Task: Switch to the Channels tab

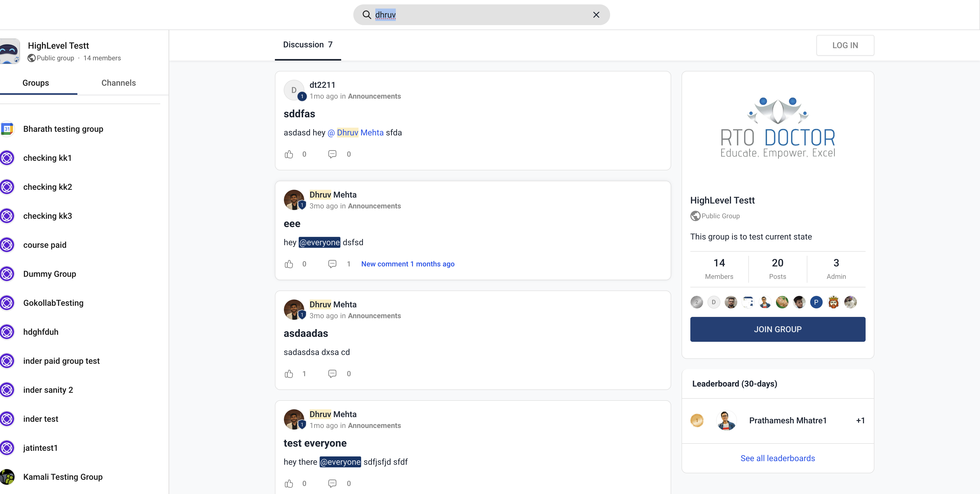Action: (x=118, y=83)
